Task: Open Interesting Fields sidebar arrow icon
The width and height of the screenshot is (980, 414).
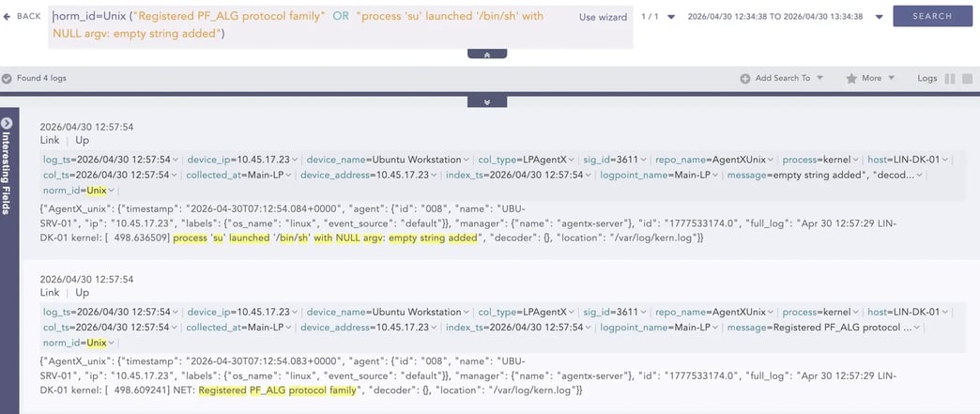Action: (7, 123)
